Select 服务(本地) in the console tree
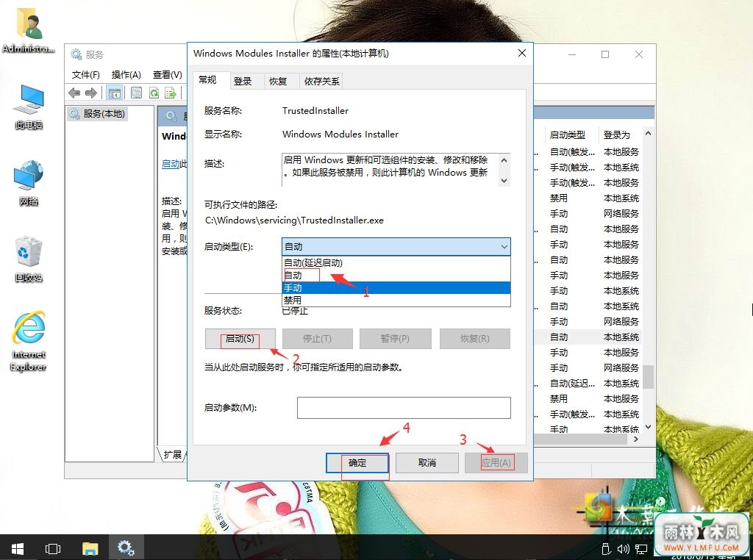 point(98,114)
